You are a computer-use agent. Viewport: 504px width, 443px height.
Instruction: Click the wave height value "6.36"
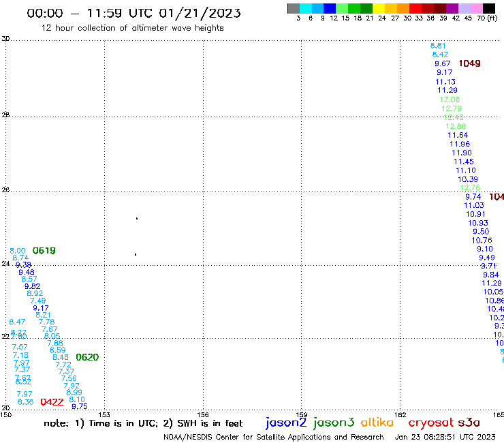pos(25,402)
